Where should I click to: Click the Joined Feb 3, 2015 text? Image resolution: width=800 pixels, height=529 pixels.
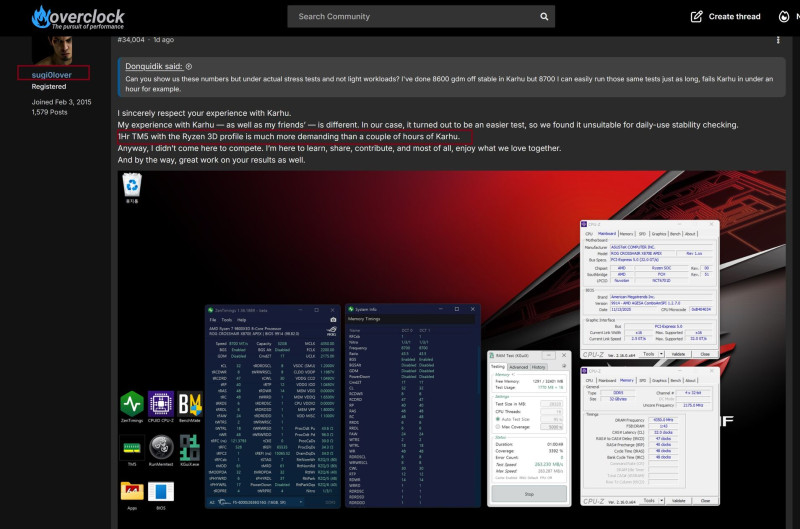61,102
